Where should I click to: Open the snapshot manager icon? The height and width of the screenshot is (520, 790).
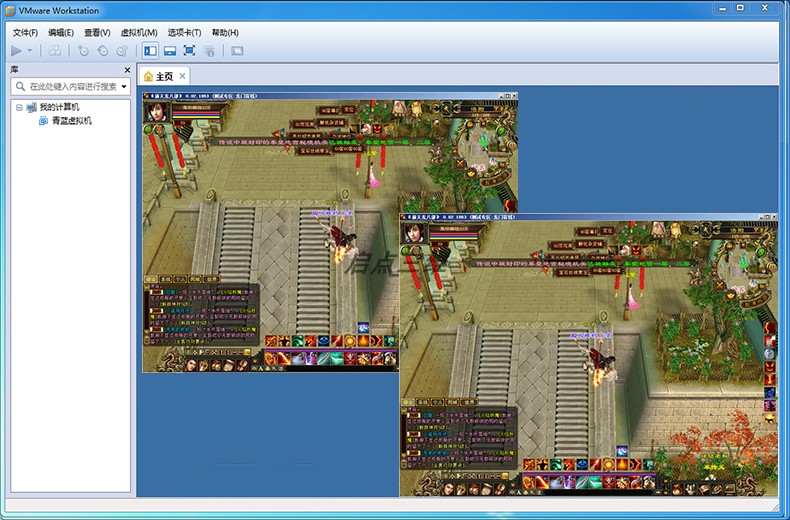(122, 50)
